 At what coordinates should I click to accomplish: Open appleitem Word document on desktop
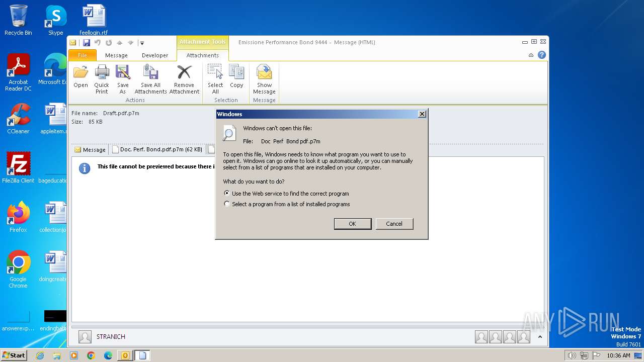pyautogui.click(x=54, y=119)
